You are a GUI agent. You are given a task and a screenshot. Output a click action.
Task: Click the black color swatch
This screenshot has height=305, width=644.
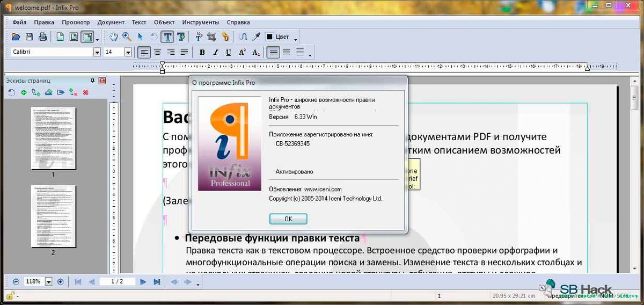point(270,37)
